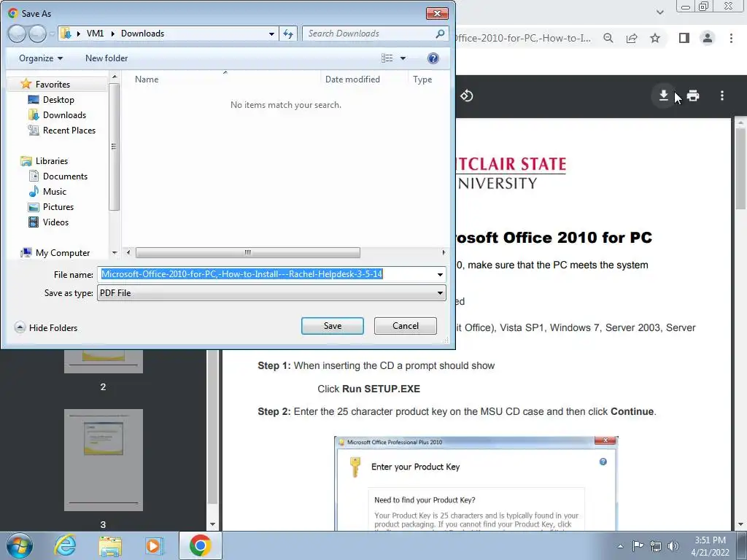Screen dimensions: 747x560
Task: Click the refresh button next to address path
Action: point(288,34)
